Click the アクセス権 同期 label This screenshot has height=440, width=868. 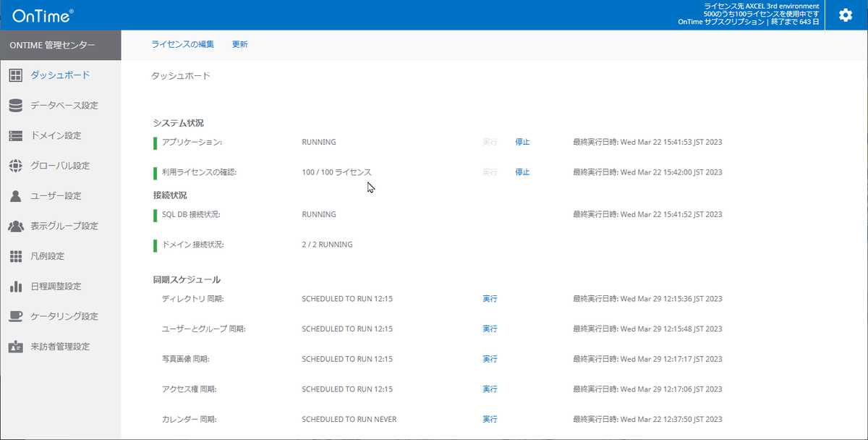point(189,389)
